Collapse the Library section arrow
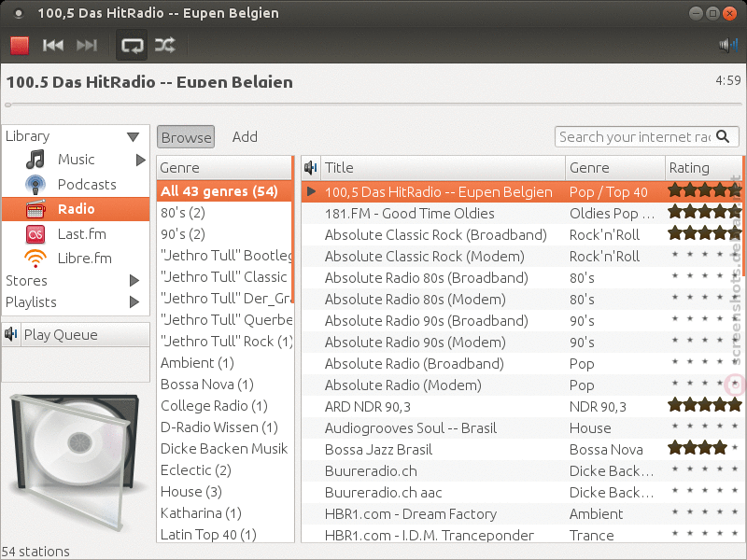This screenshot has height=560, width=747. [x=133, y=137]
